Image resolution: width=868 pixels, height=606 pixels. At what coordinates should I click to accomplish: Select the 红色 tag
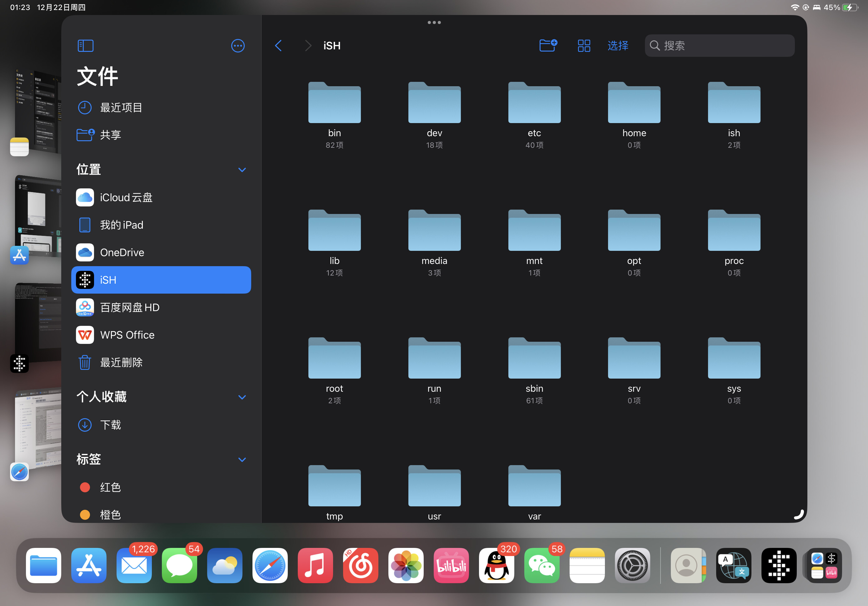coord(110,487)
